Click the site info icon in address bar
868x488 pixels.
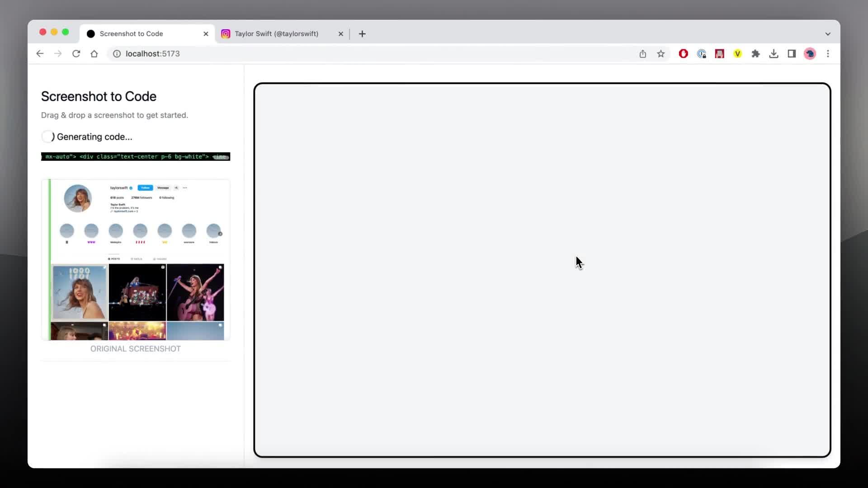(116, 53)
